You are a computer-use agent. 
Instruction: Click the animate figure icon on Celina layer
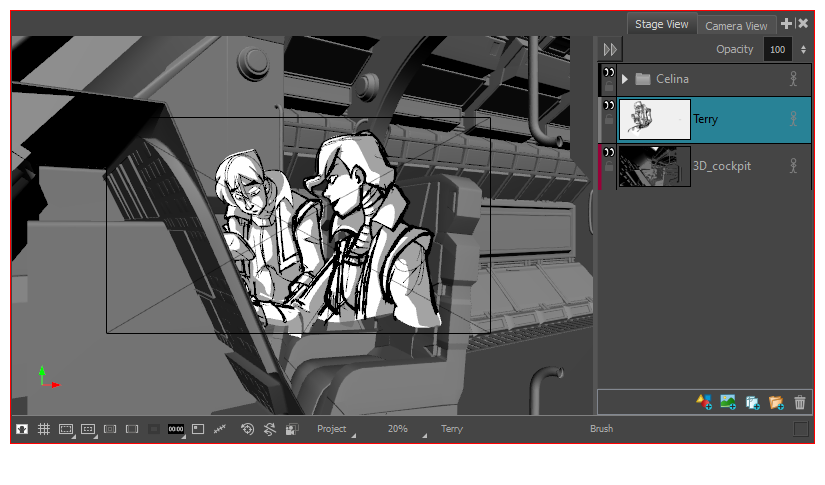793,79
